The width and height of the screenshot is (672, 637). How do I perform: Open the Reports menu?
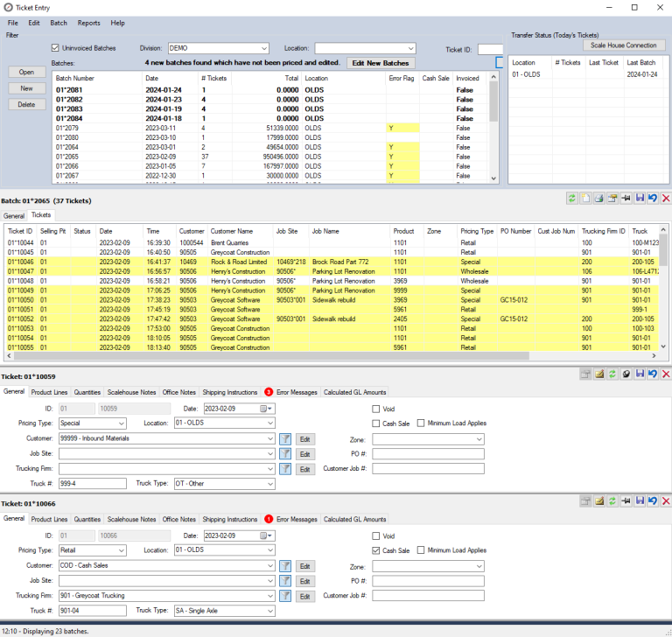click(88, 23)
